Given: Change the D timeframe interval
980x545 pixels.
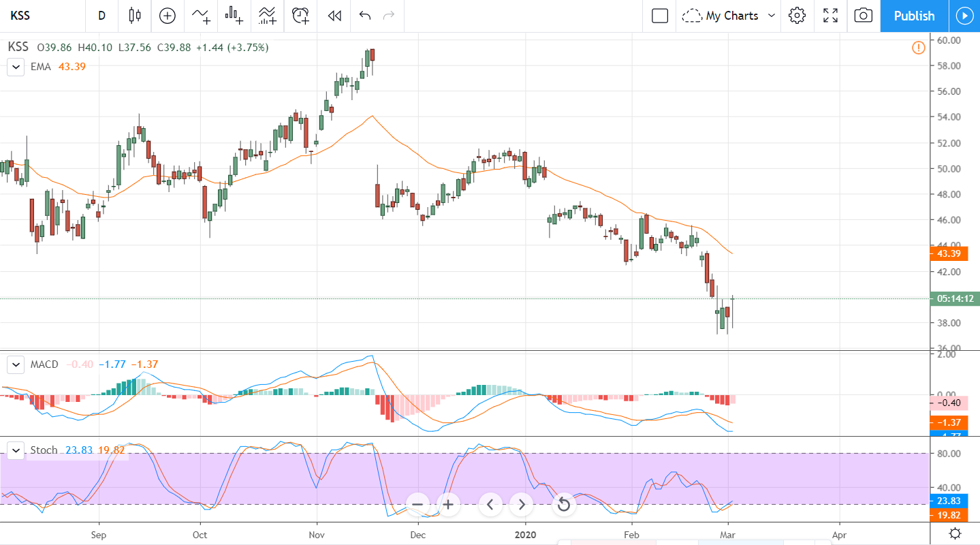Looking at the screenshot, I should click(x=101, y=16).
